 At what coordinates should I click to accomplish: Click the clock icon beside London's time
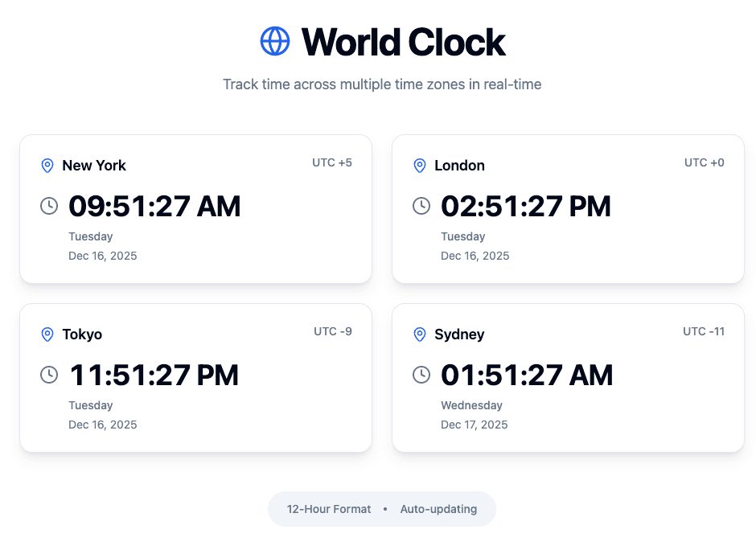click(421, 206)
